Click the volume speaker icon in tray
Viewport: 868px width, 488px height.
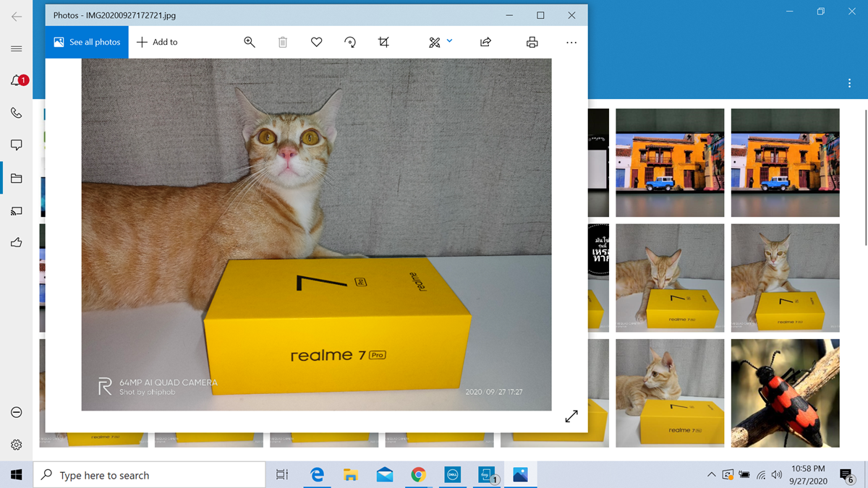777,475
